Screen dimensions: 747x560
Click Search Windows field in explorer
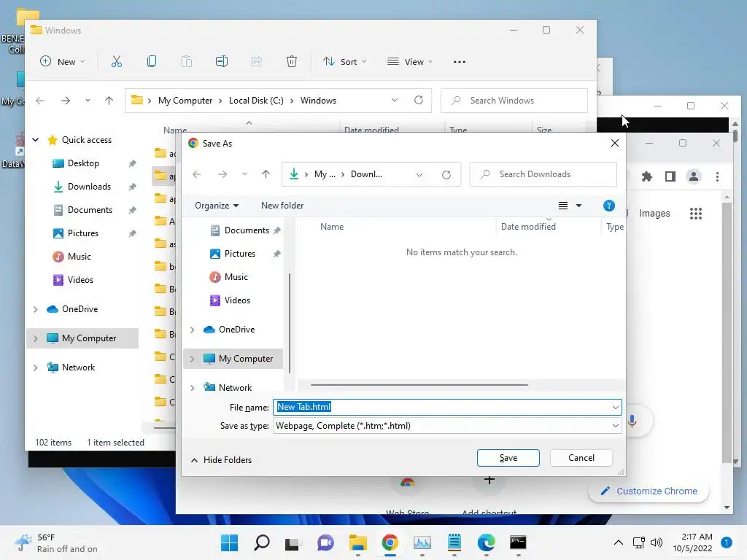[514, 101]
